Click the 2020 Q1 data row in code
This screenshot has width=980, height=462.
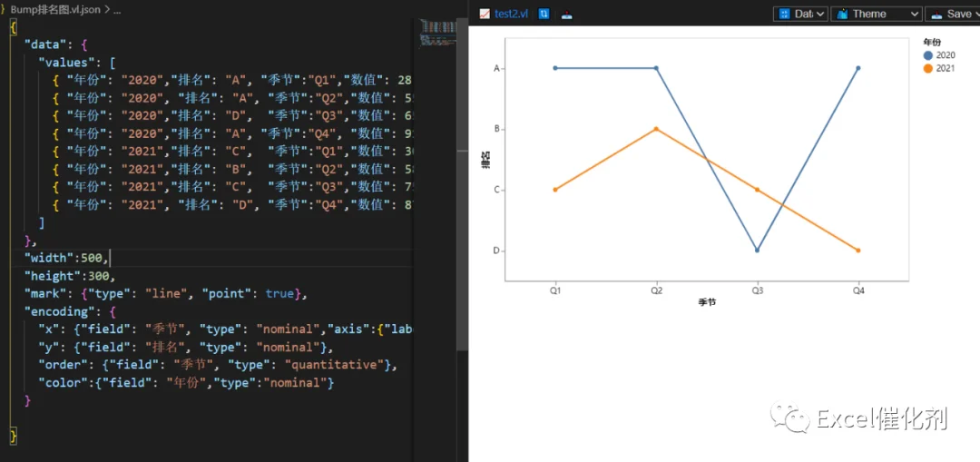coord(233,80)
